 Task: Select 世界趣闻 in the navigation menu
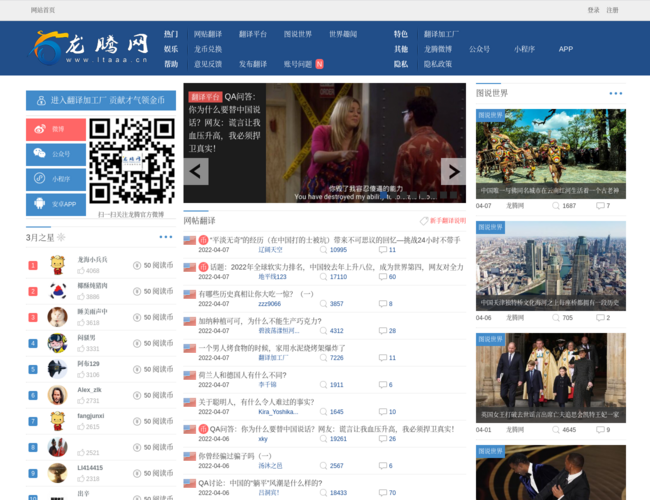tap(342, 34)
